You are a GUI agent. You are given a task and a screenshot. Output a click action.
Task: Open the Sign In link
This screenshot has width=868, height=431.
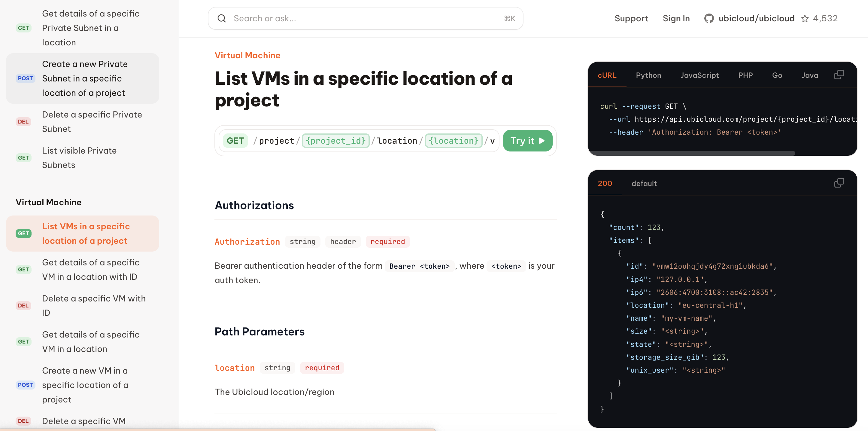676,18
